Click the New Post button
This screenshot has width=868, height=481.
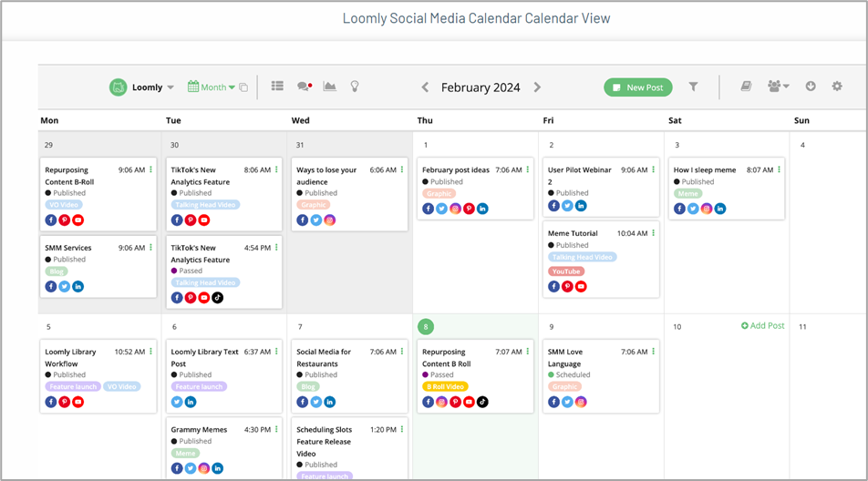pos(637,87)
